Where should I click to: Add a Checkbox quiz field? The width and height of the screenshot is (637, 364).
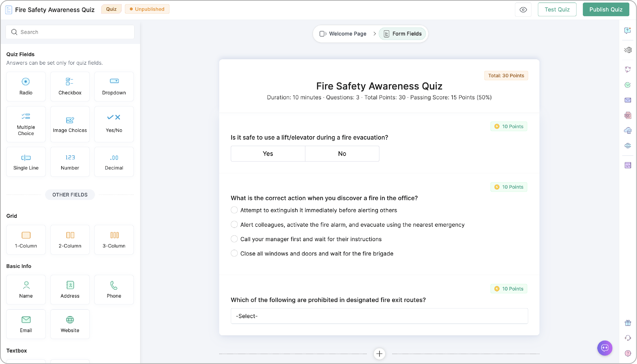point(70,87)
